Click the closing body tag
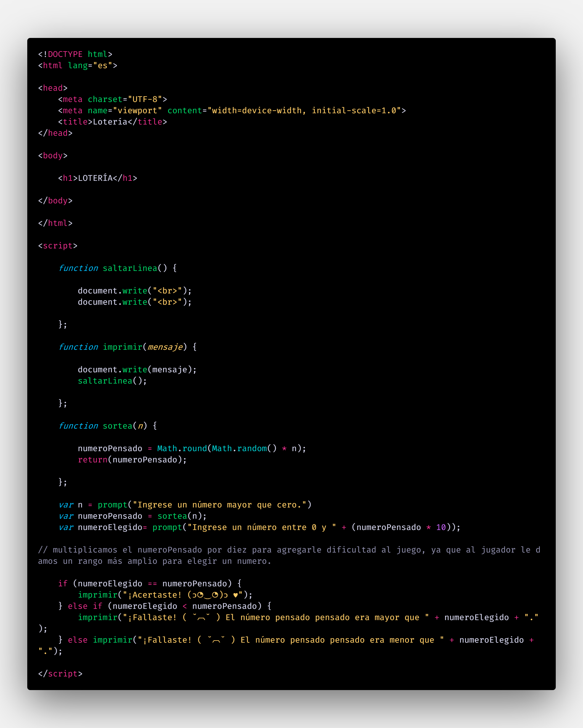This screenshot has width=583, height=728. (55, 201)
